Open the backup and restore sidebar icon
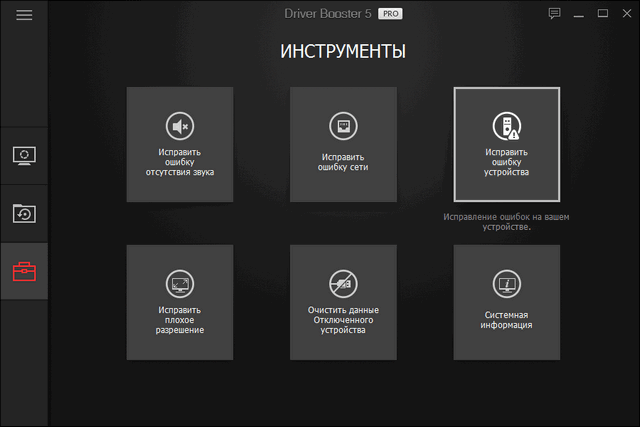The width and height of the screenshot is (640, 427). pos(24,214)
